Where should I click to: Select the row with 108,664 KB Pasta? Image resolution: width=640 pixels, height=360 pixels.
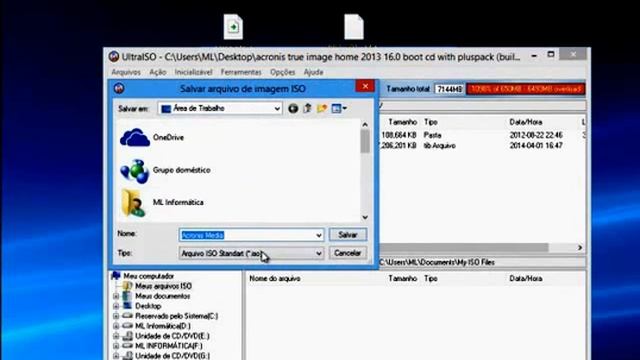click(483, 135)
